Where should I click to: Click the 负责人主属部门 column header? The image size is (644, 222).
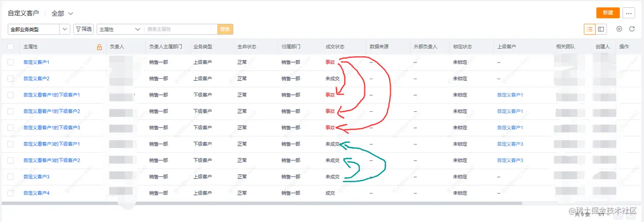pyautogui.click(x=165, y=47)
